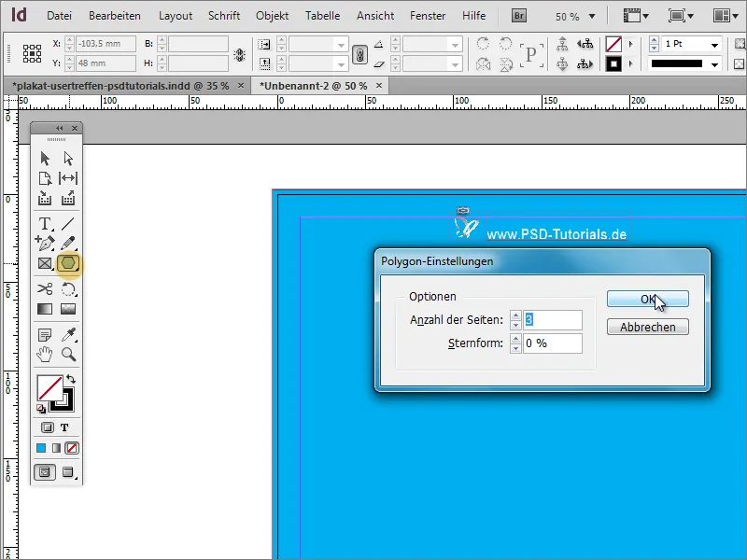Viewport: 747px width, 560px height.
Task: Collapse the Tools panel double arrows
Action: [59, 128]
